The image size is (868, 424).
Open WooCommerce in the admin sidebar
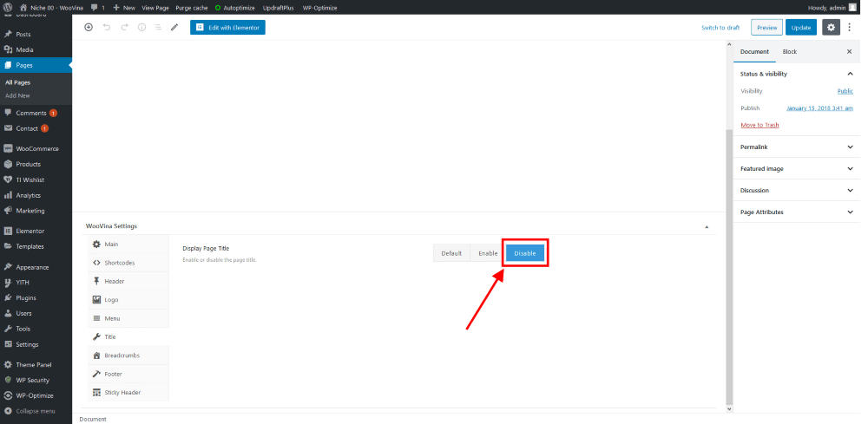[x=36, y=149]
